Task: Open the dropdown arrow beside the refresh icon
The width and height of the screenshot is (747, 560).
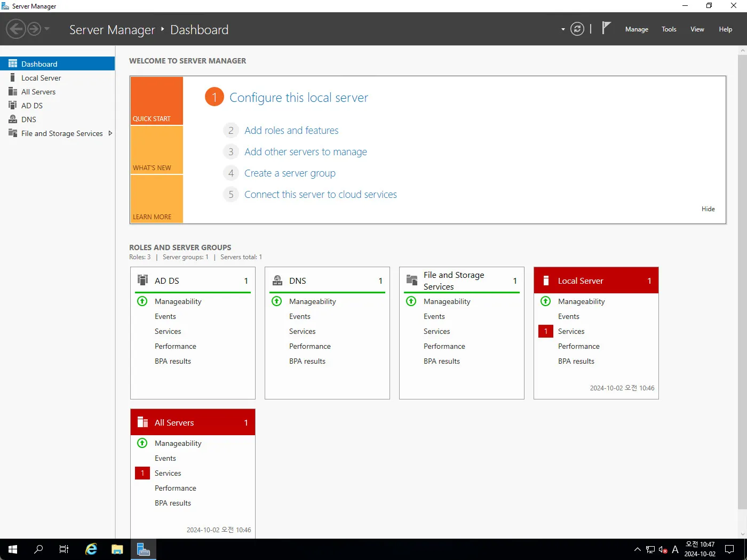Action: tap(563, 29)
